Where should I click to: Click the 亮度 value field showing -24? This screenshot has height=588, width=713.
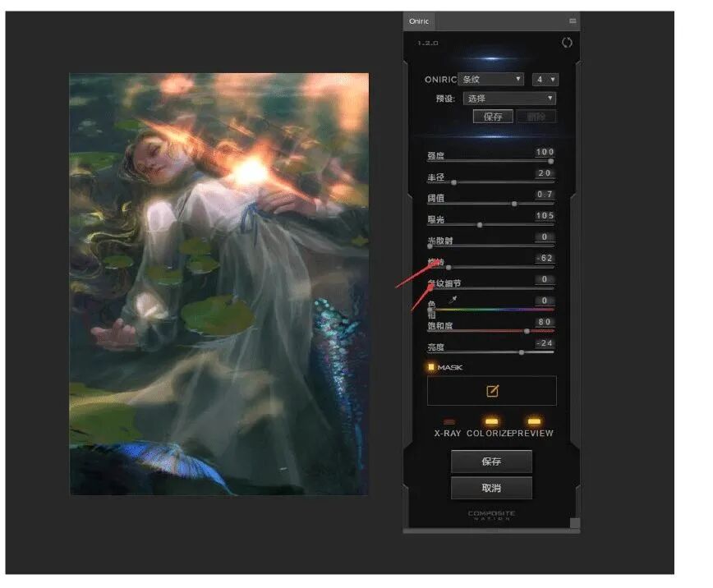click(x=545, y=343)
